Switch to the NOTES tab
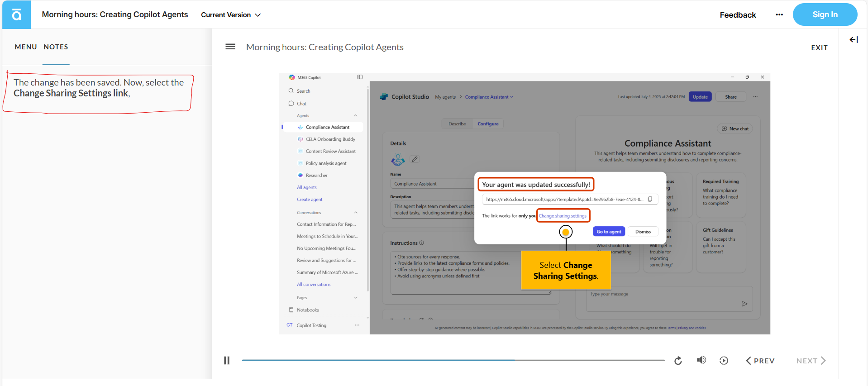The height and width of the screenshot is (386, 868). point(56,47)
